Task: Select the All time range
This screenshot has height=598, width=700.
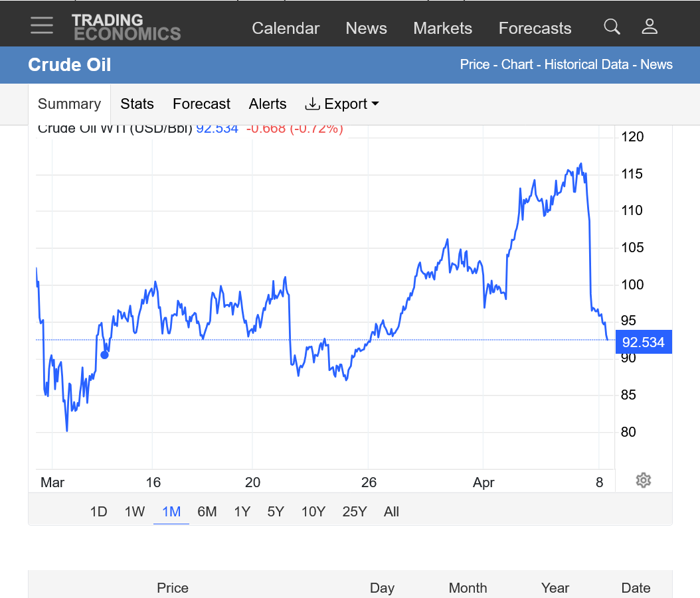Action: (x=391, y=512)
